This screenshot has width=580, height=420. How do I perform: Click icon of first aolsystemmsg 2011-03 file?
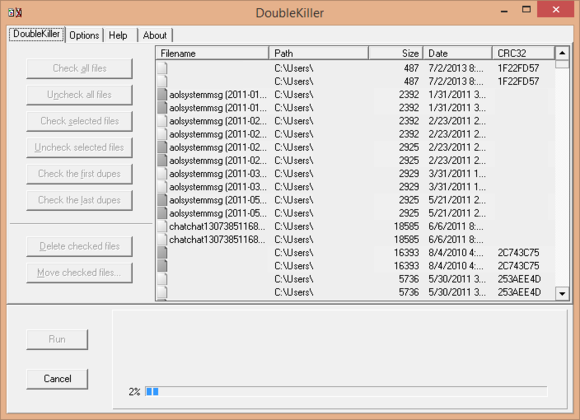point(162,174)
